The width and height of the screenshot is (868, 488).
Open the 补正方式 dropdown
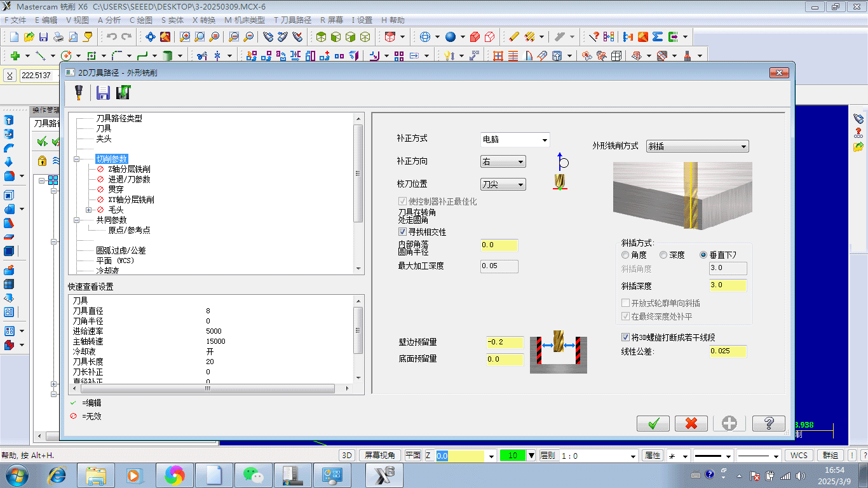[x=515, y=140]
